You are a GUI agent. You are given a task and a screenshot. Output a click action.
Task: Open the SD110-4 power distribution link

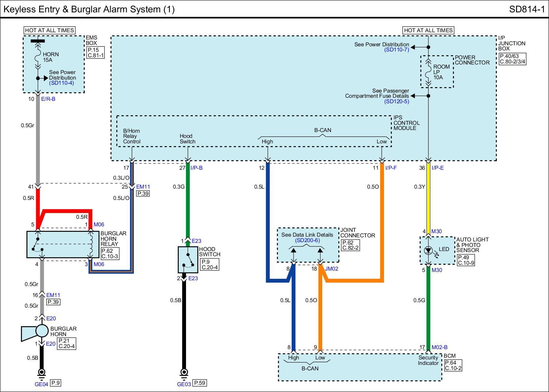coord(61,83)
